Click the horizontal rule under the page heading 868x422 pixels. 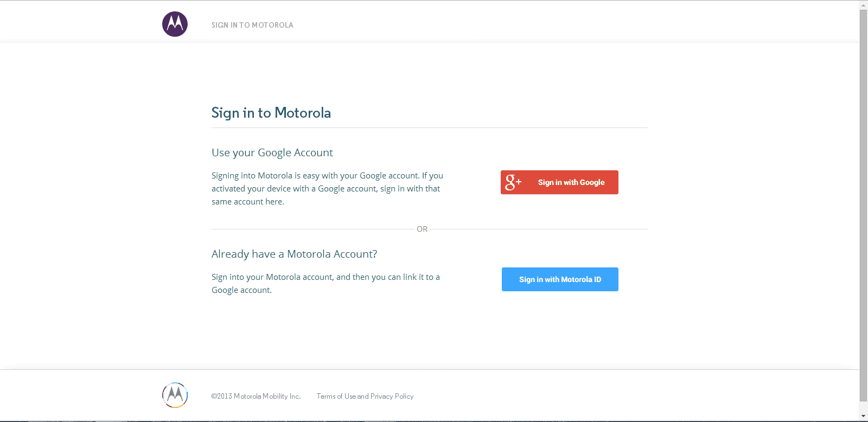pyautogui.click(x=430, y=128)
